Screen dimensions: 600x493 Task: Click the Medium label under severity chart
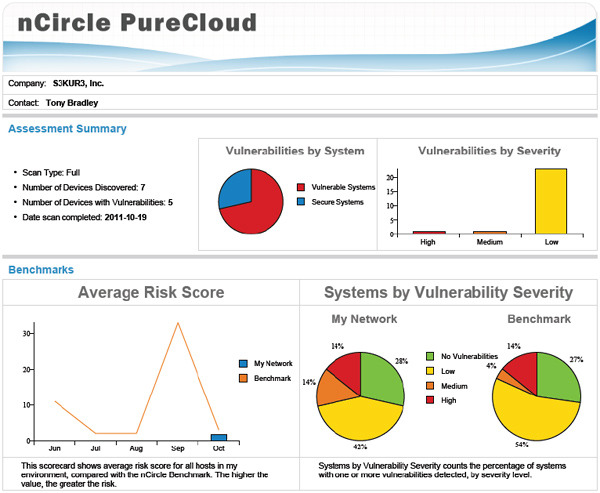[490, 242]
